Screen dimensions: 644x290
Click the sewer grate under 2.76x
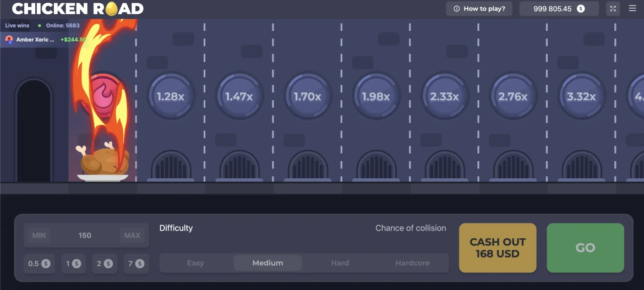pyautogui.click(x=513, y=166)
